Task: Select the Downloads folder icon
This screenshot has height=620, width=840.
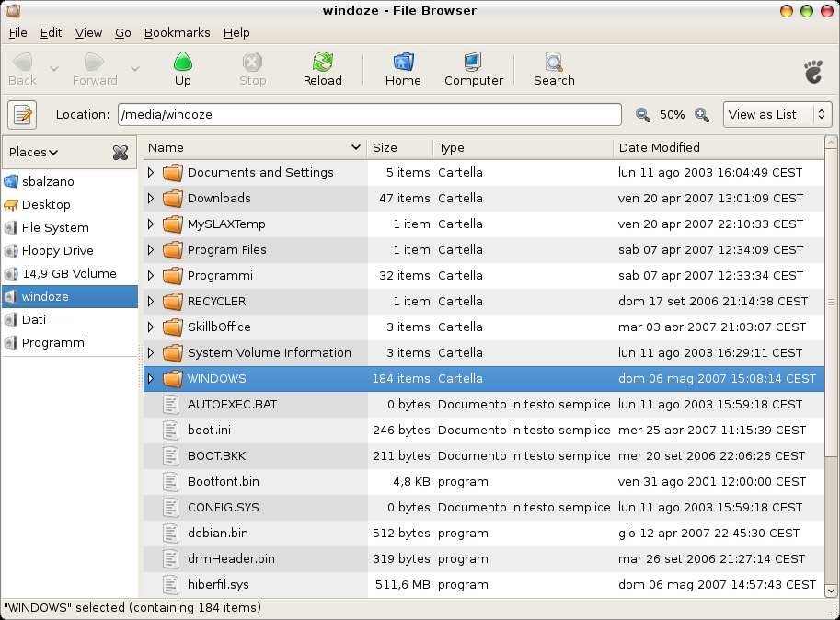Action: click(x=172, y=199)
